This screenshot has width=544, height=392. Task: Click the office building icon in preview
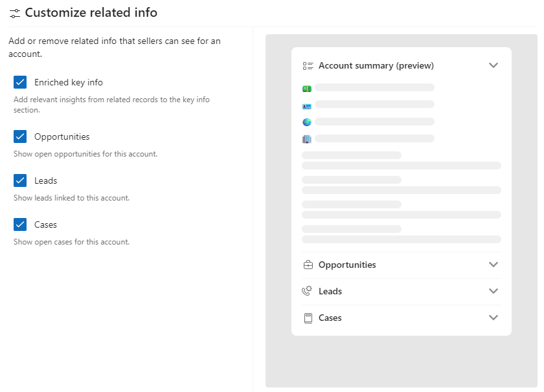[307, 138]
